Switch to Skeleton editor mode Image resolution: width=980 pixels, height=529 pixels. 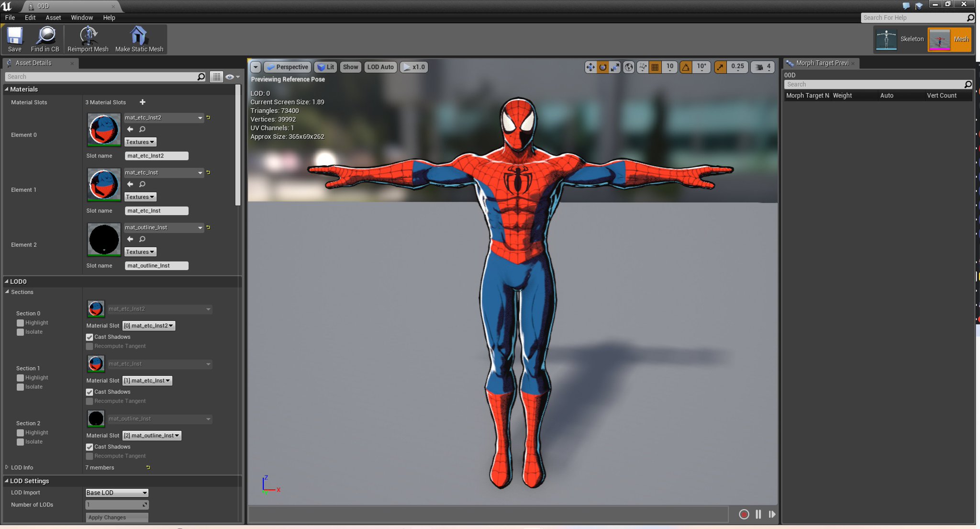900,39
